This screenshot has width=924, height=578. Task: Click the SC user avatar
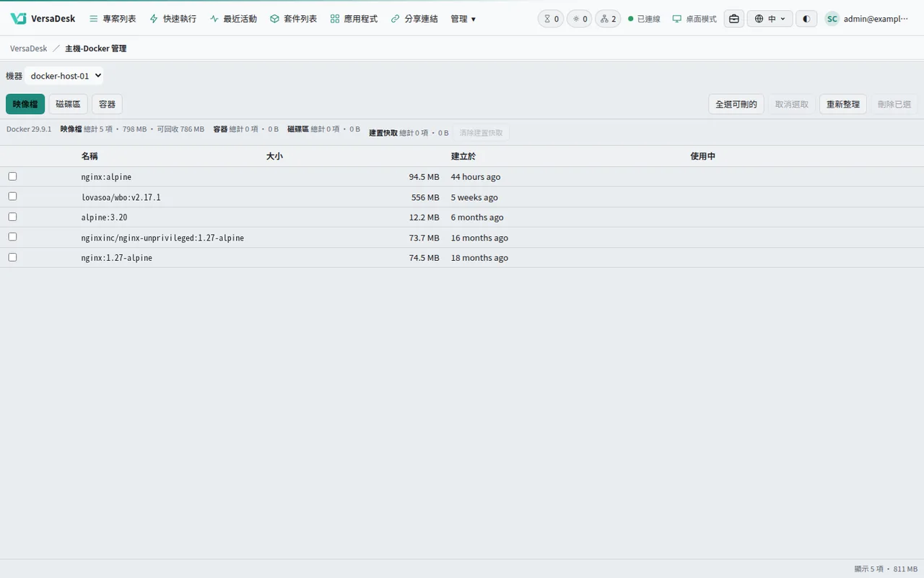point(832,19)
